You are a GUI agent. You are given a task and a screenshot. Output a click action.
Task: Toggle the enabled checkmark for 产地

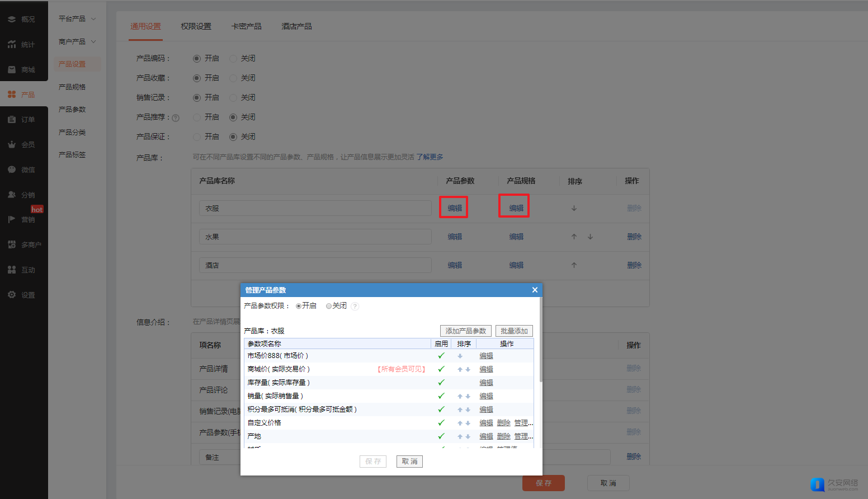(441, 436)
